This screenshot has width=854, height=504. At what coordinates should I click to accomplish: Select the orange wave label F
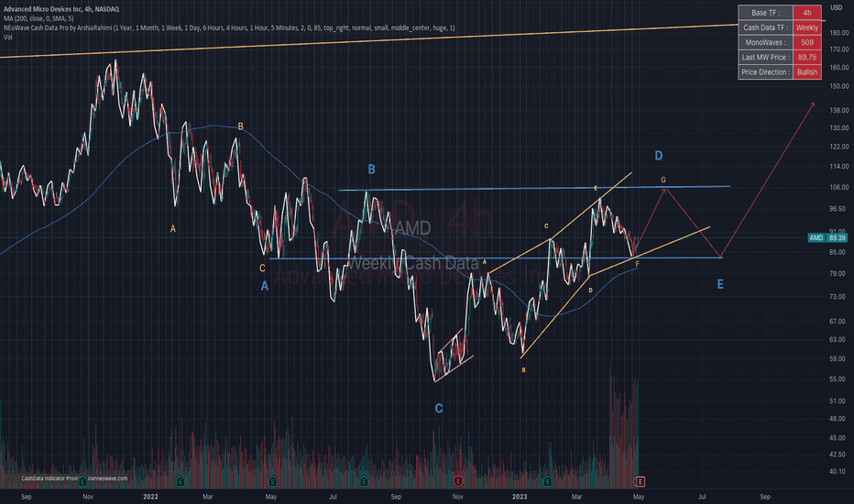637,264
